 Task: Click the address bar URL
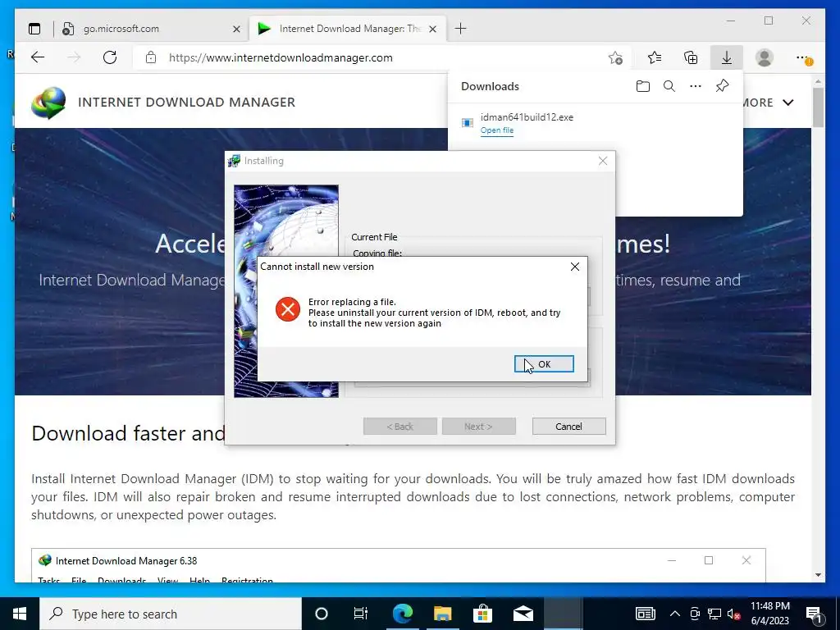click(x=281, y=58)
